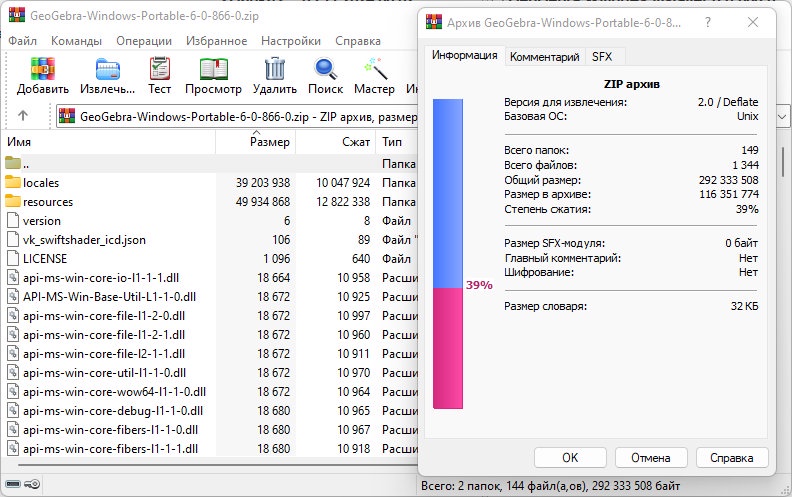
Task: Open the Команды menu
Action: (x=76, y=41)
